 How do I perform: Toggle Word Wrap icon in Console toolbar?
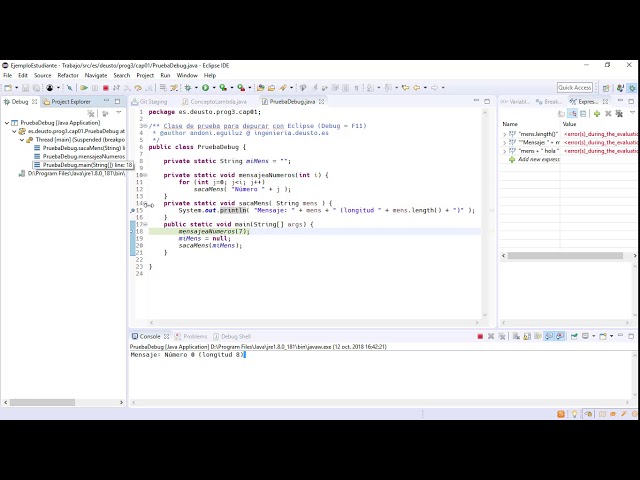(538, 336)
